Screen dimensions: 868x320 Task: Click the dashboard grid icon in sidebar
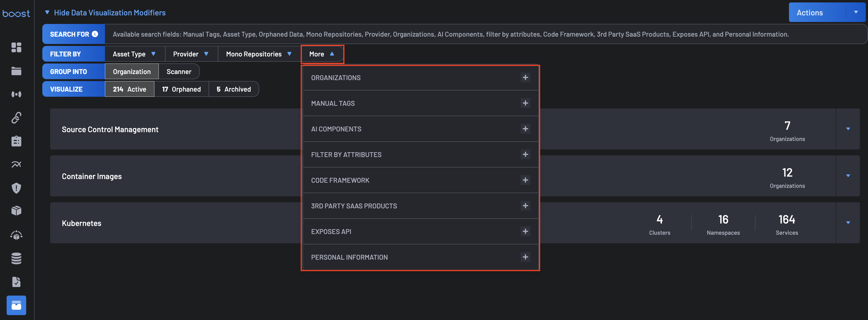(16, 47)
